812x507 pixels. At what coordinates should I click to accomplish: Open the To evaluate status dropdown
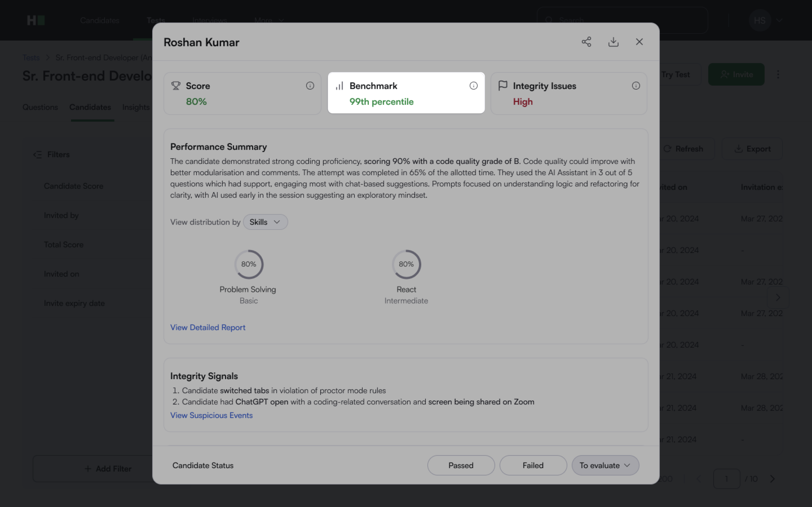[605, 465]
